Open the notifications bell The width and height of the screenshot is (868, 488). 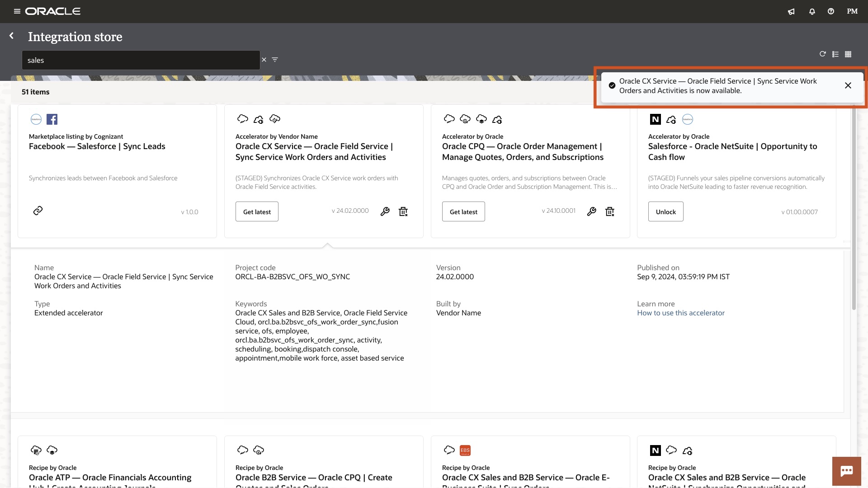(x=812, y=11)
